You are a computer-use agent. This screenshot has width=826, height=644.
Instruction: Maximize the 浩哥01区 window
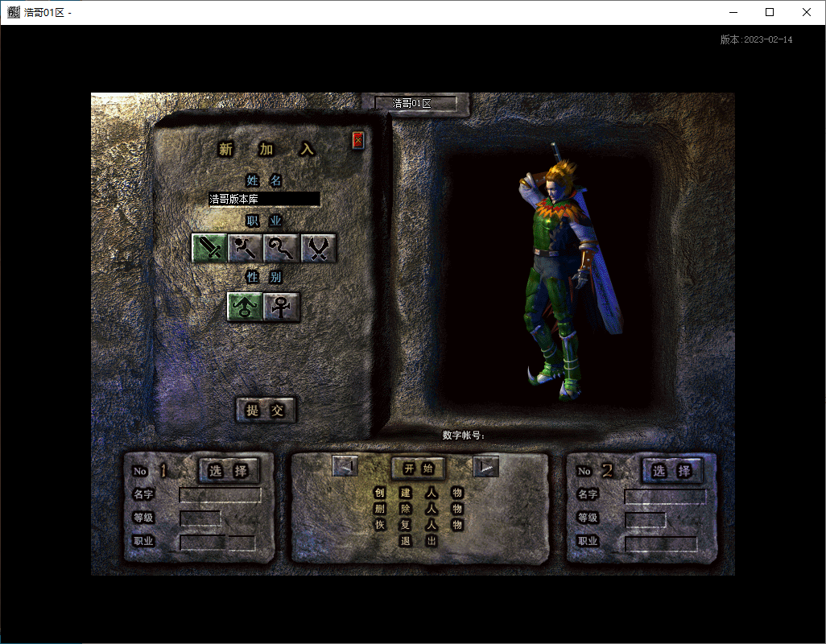pos(770,12)
